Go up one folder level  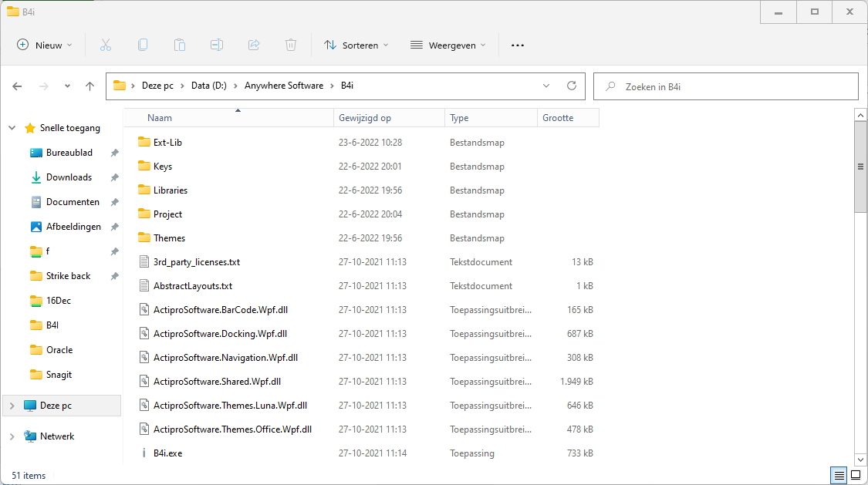click(x=90, y=86)
